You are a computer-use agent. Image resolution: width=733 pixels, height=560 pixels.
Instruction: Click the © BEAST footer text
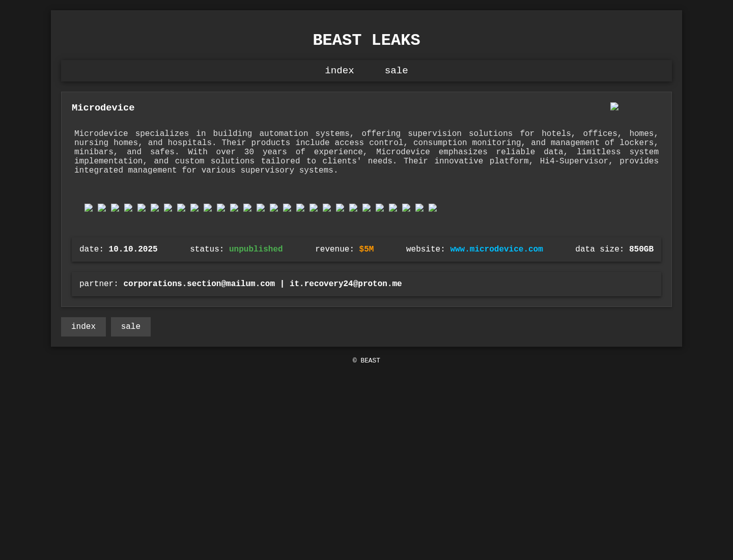click(x=366, y=361)
